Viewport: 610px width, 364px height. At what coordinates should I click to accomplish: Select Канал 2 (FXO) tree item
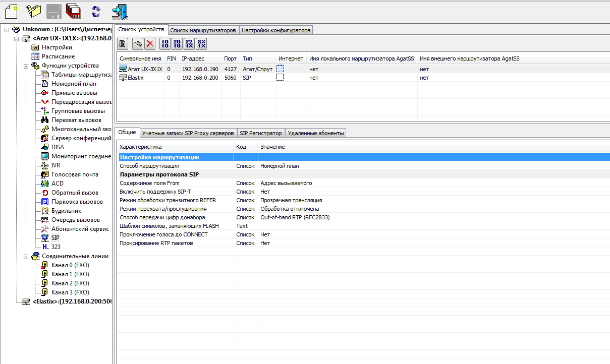click(70, 283)
